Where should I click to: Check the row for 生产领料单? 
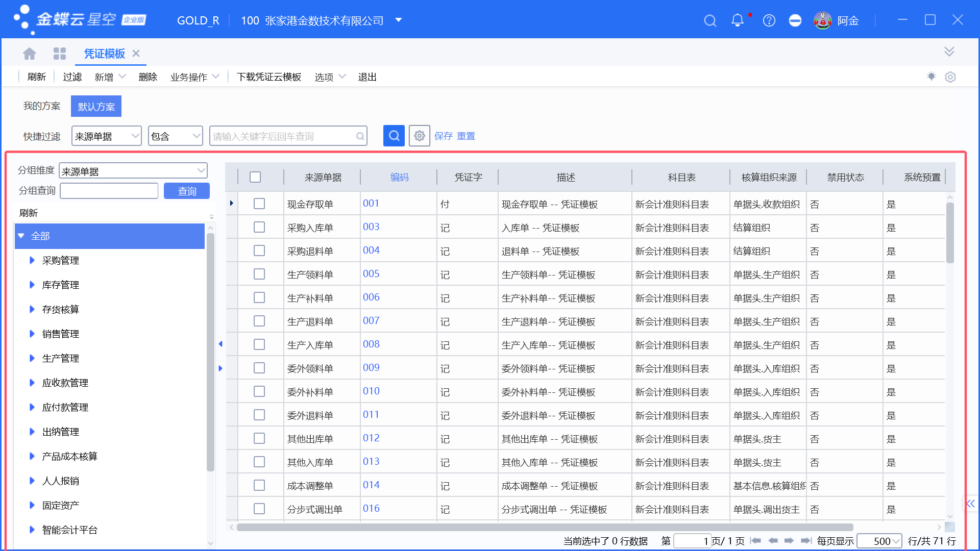coord(259,274)
